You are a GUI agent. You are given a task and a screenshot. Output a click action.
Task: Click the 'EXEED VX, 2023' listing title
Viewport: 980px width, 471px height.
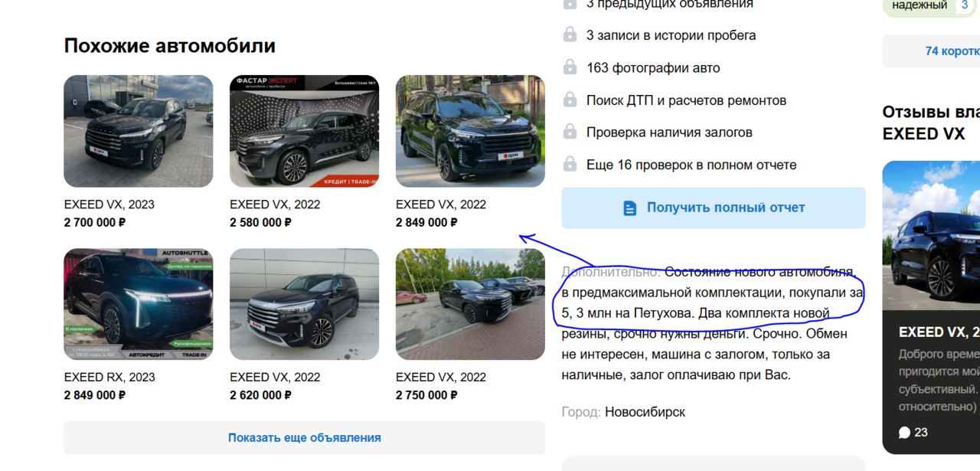(109, 204)
